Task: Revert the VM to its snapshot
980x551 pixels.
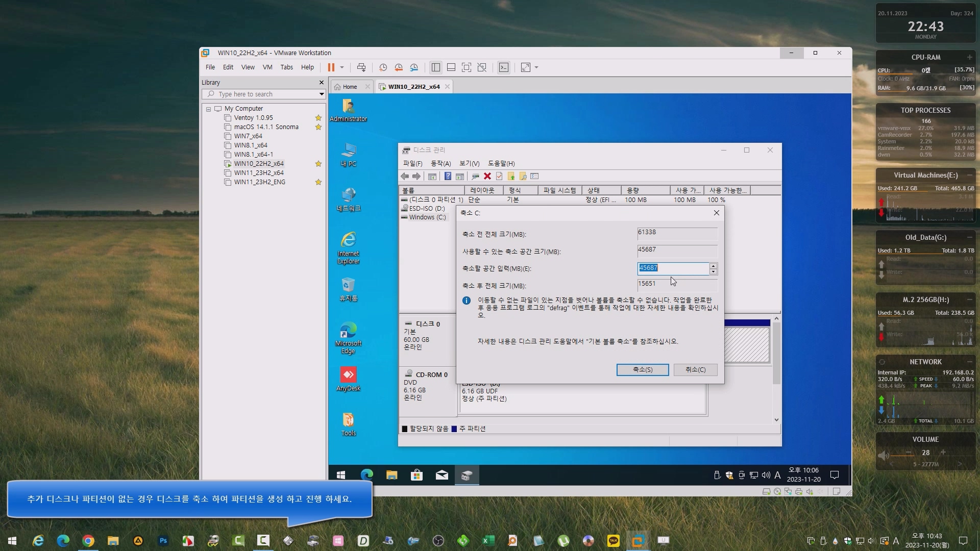Action: coord(399,67)
